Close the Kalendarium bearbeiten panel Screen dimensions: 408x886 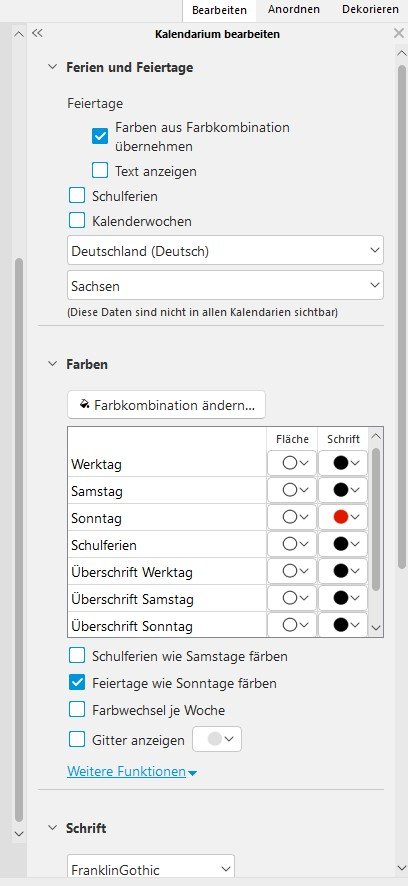[398, 33]
